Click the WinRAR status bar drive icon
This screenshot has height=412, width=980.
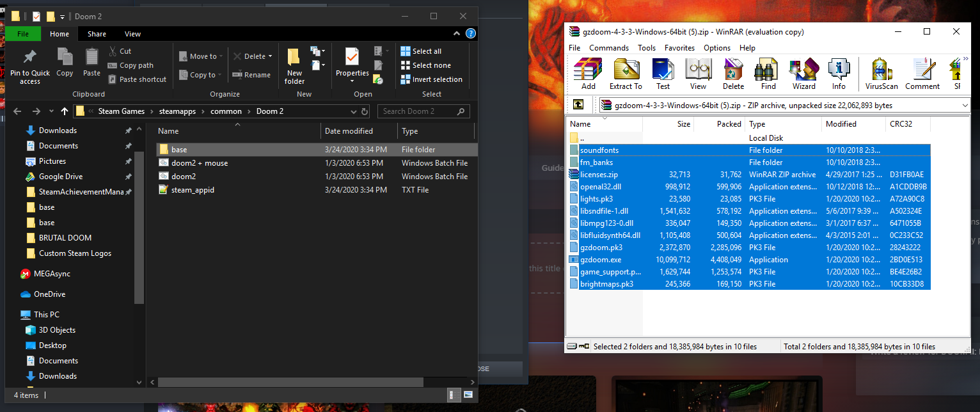[x=571, y=346]
